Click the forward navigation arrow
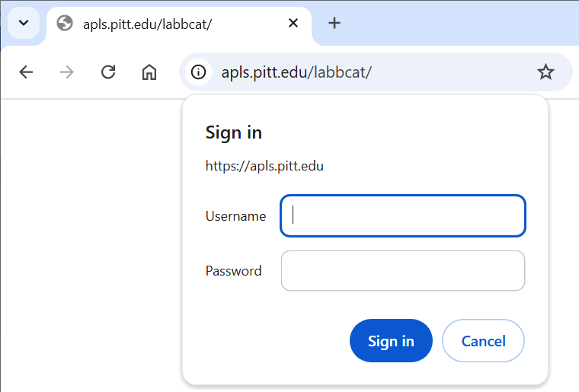This screenshot has height=392, width=579. click(67, 72)
